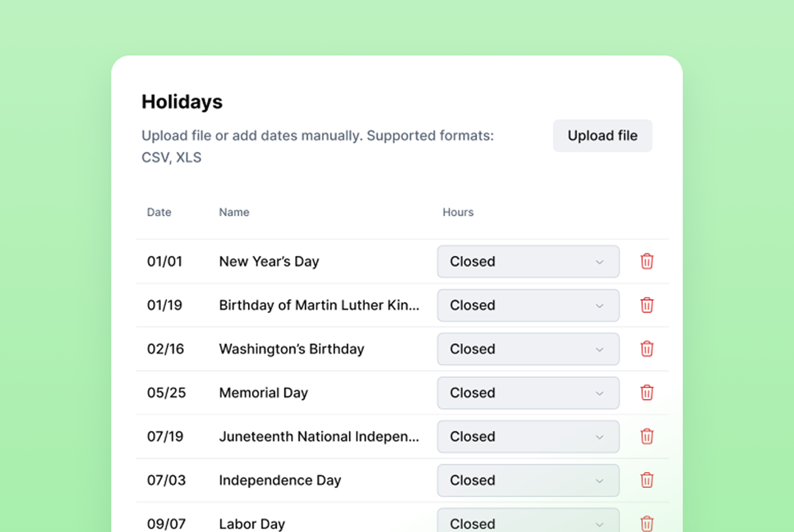Delete the New Year's Day holiday

647,261
